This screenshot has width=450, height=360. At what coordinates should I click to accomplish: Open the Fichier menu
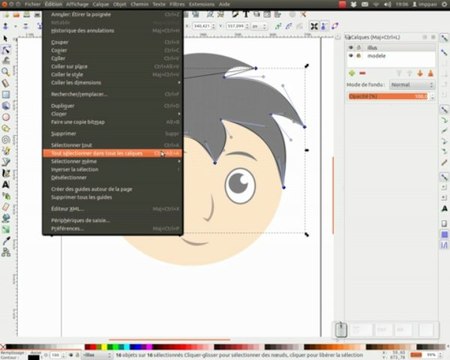pyautogui.click(x=32, y=4)
